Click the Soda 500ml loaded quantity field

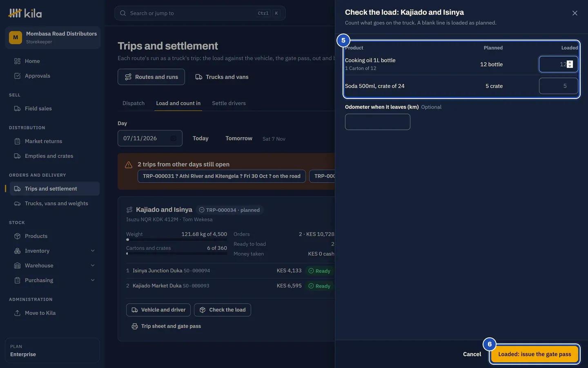pyautogui.click(x=558, y=86)
